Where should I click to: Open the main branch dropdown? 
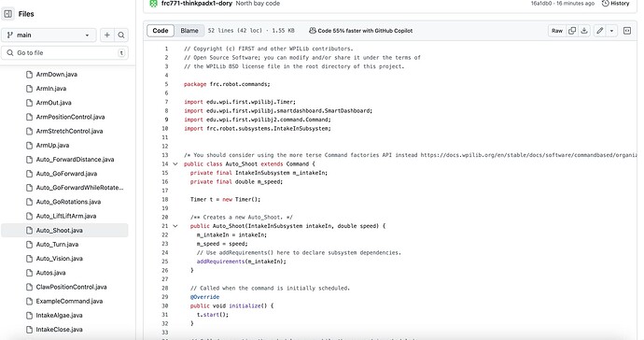point(49,35)
